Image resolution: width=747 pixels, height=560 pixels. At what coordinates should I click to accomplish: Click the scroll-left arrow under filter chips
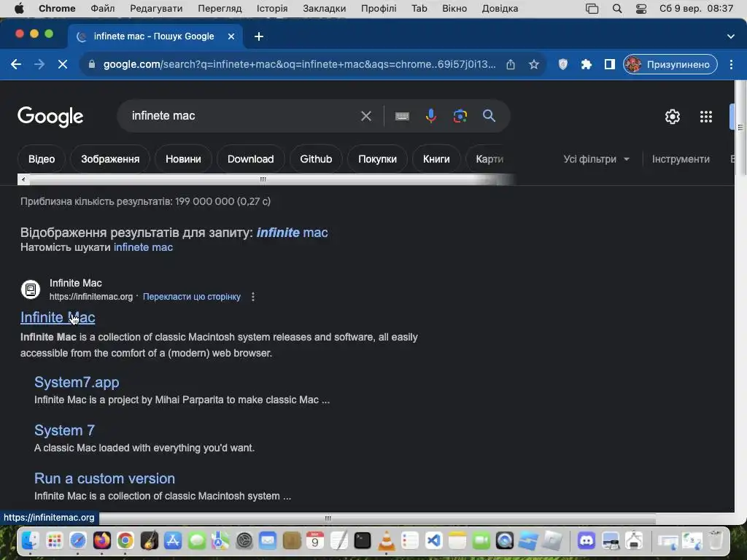(x=23, y=179)
